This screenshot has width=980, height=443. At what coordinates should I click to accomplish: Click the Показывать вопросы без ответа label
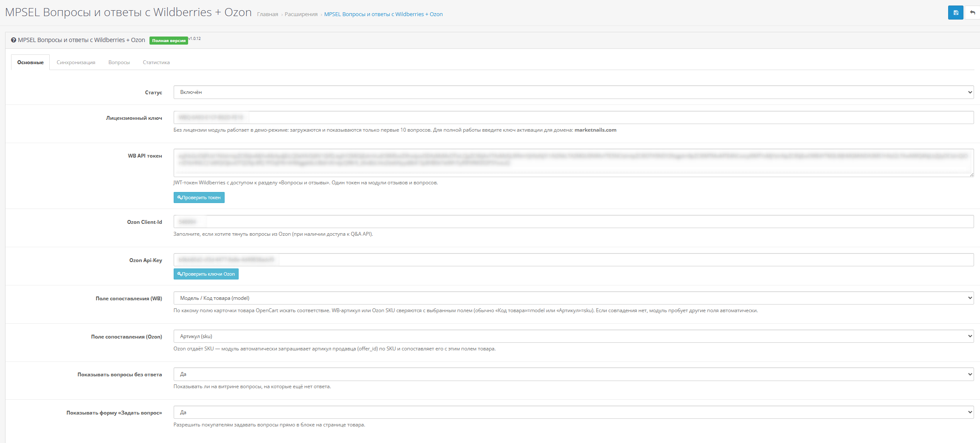tap(120, 375)
